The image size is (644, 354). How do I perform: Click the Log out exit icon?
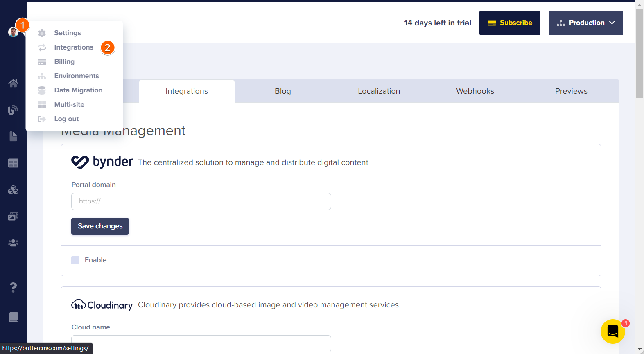42,119
